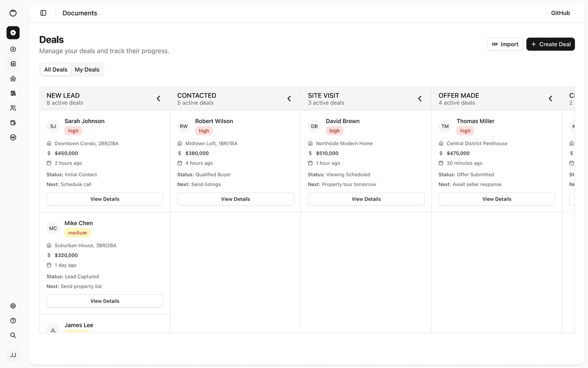
Task: Toggle the sidebar panel button
Action: (43, 13)
